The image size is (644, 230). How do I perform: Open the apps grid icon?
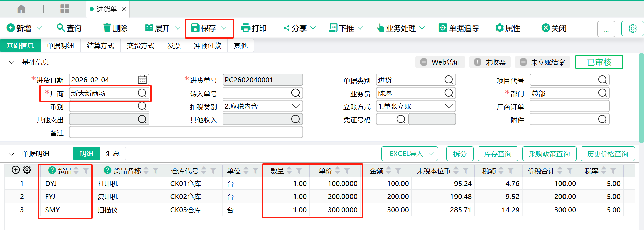tap(64, 9)
